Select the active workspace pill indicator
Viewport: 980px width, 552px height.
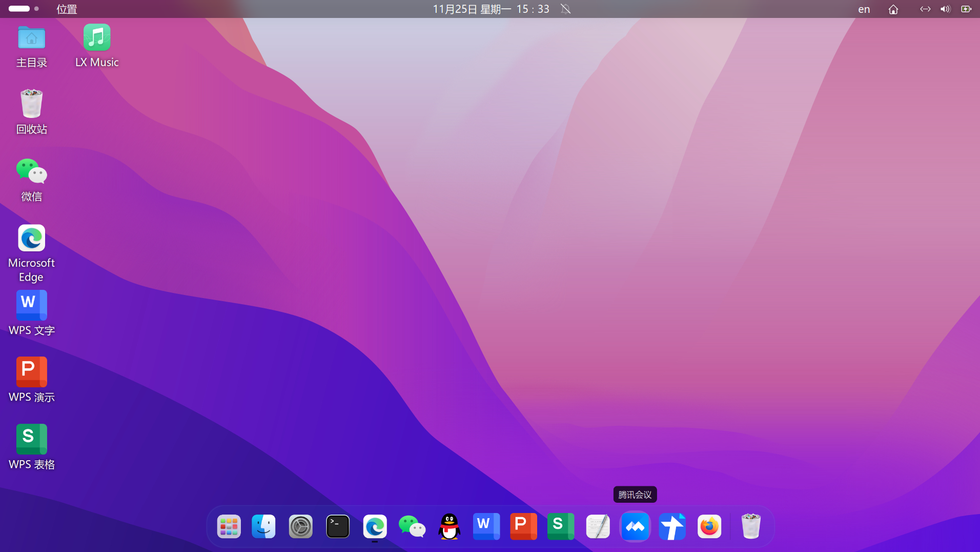point(19,9)
